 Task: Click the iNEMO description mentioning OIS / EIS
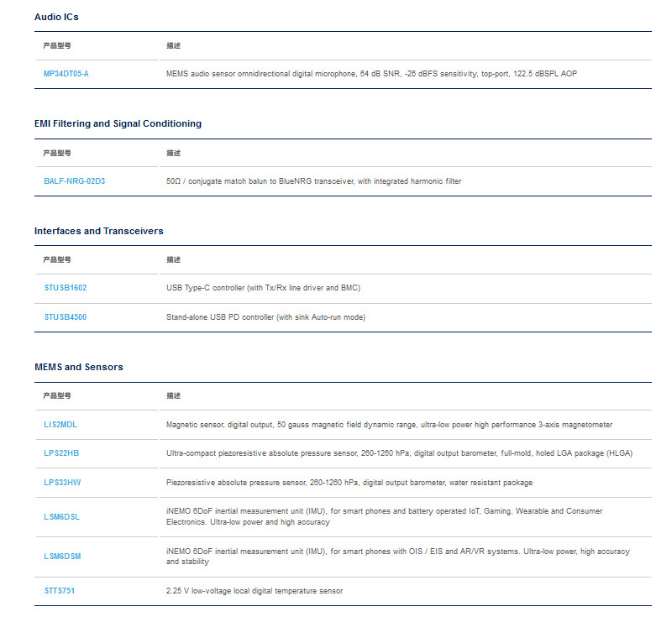click(397, 557)
